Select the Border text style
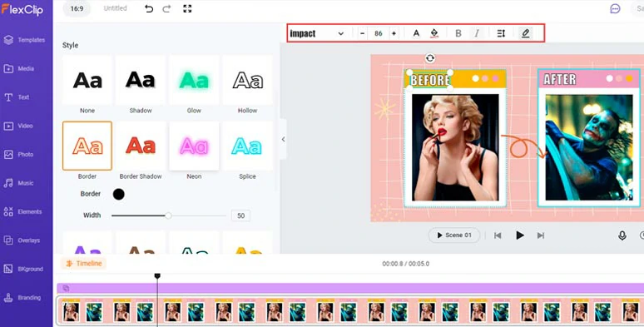This screenshot has width=644, height=327. click(x=87, y=146)
